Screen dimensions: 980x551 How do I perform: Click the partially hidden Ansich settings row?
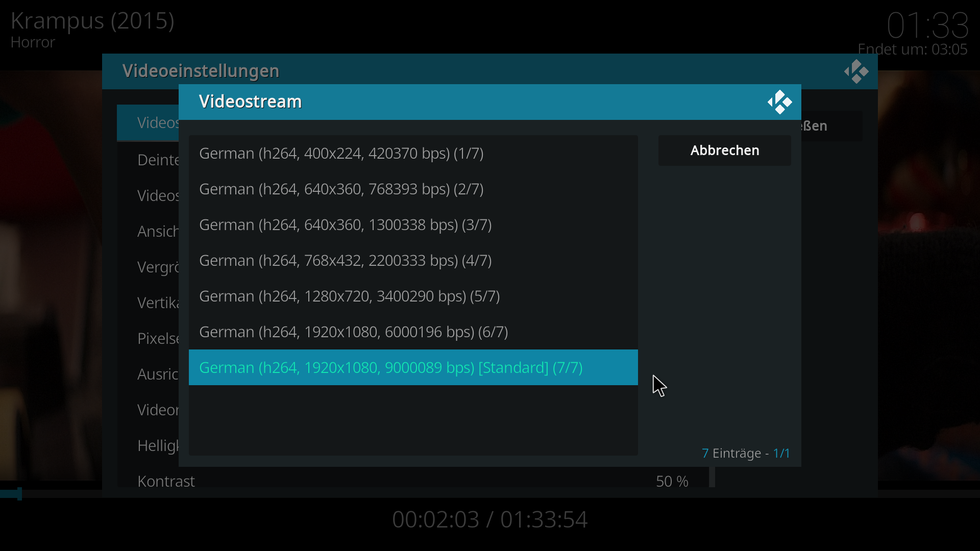pos(148,231)
